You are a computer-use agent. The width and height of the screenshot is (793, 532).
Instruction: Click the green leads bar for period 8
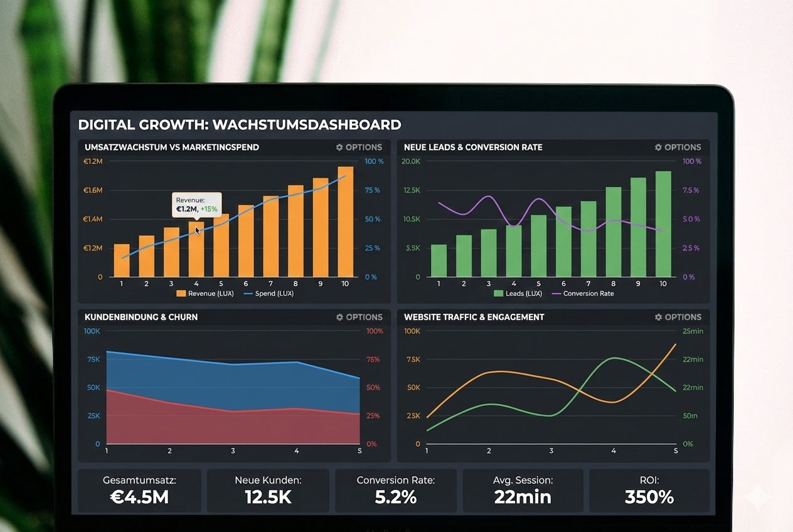tap(613, 232)
